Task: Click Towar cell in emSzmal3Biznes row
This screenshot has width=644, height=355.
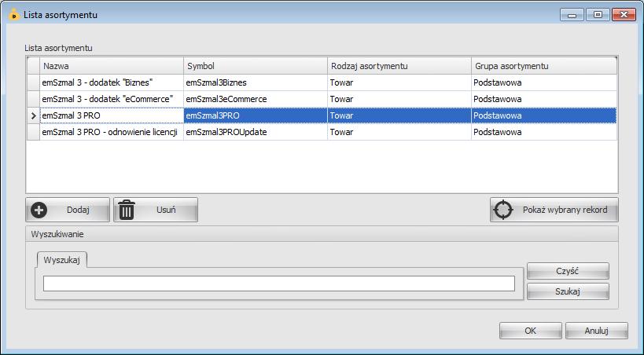Action: point(399,83)
